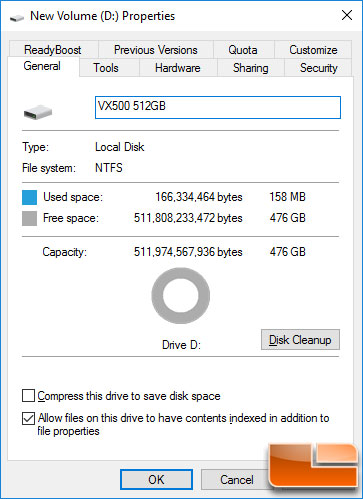Click the gray Free space color swatch
The image size is (363, 499).
(29, 219)
